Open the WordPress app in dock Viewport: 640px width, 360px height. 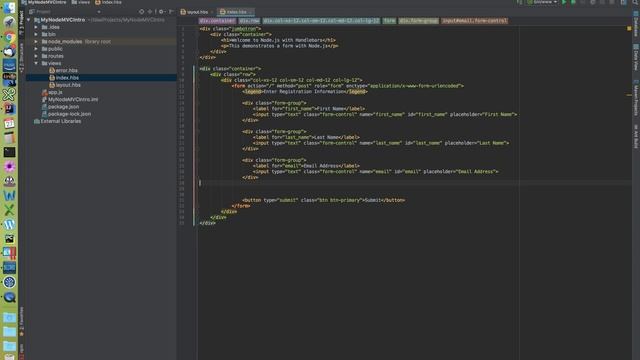9,224
